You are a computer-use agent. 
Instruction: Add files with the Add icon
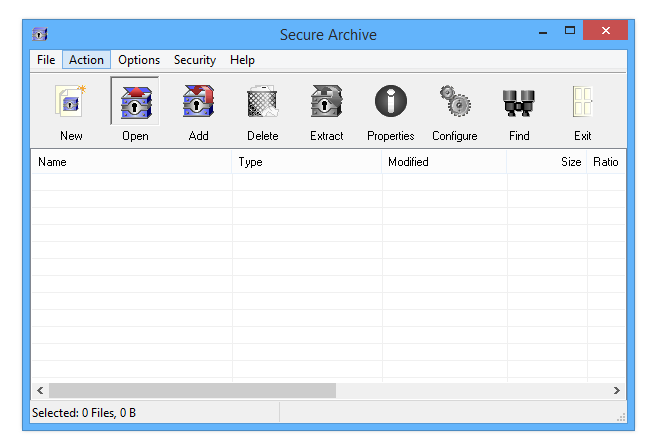pyautogui.click(x=198, y=101)
